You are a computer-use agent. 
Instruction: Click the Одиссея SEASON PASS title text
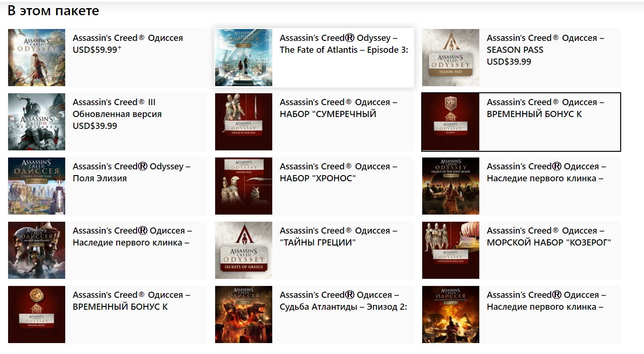tap(545, 44)
